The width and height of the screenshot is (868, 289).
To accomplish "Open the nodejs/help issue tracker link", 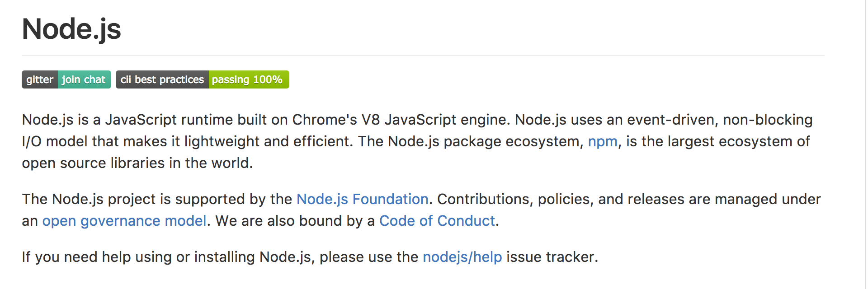I will pyautogui.click(x=462, y=257).
